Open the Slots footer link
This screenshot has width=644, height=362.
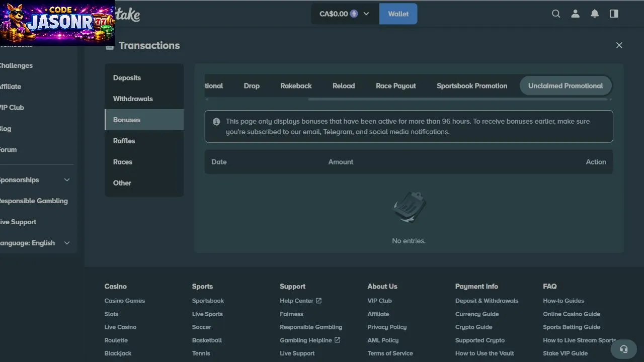pyautogui.click(x=111, y=314)
